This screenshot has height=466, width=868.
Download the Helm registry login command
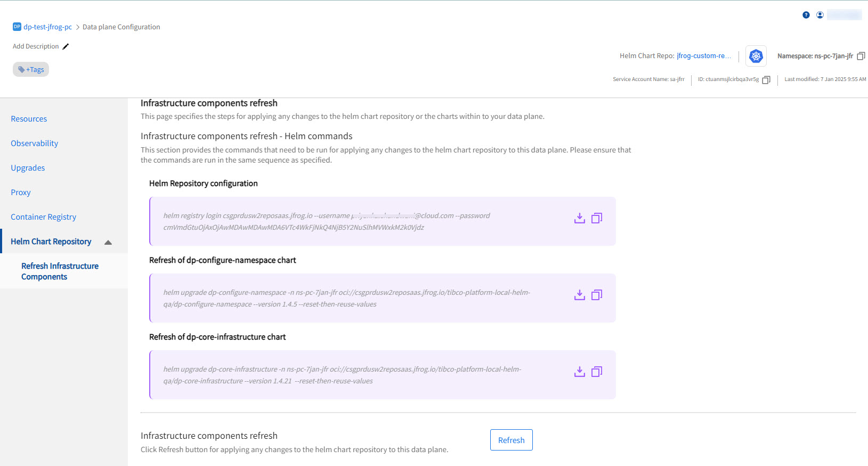tap(580, 218)
